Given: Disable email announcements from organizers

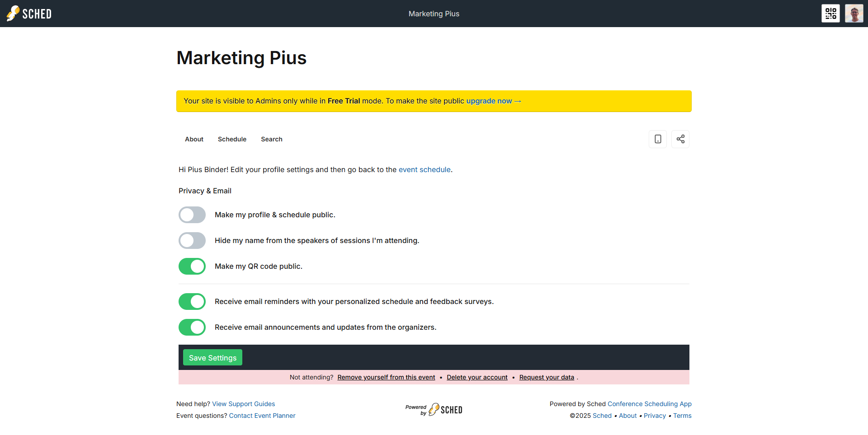Looking at the screenshot, I should [x=192, y=327].
